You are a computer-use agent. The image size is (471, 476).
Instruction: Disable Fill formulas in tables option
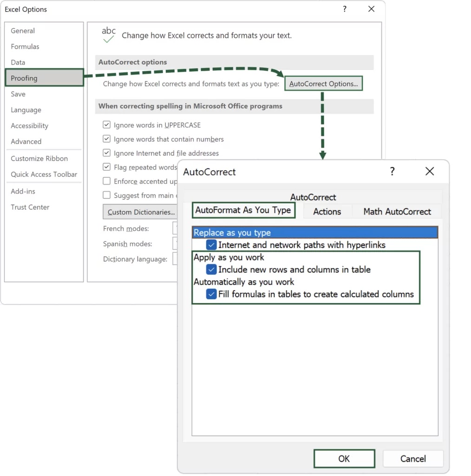[211, 294]
